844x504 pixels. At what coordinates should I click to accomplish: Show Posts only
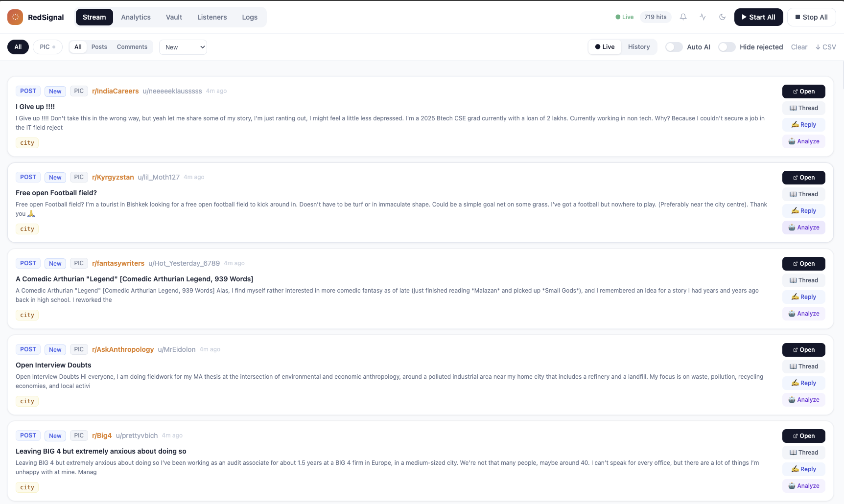[x=99, y=47]
